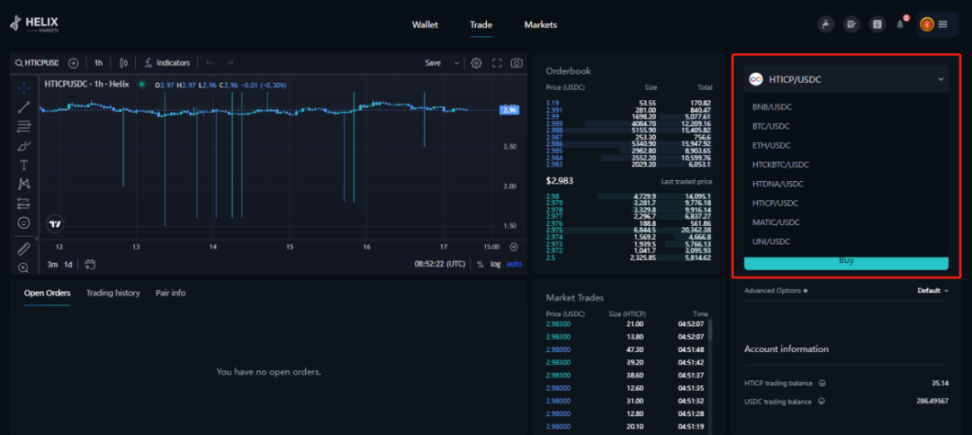This screenshot has height=435, width=972.
Task: Go to the Wallet page
Action: click(425, 25)
